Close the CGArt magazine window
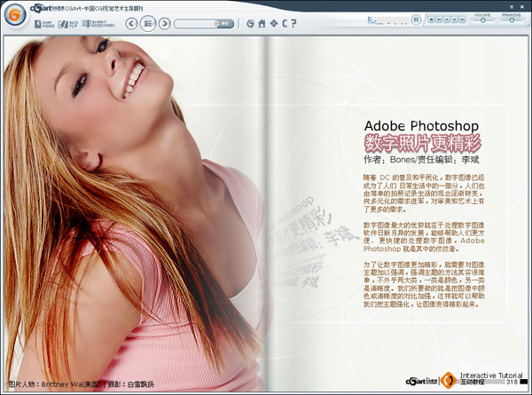This screenshot has width=532, height=395. 522,7
